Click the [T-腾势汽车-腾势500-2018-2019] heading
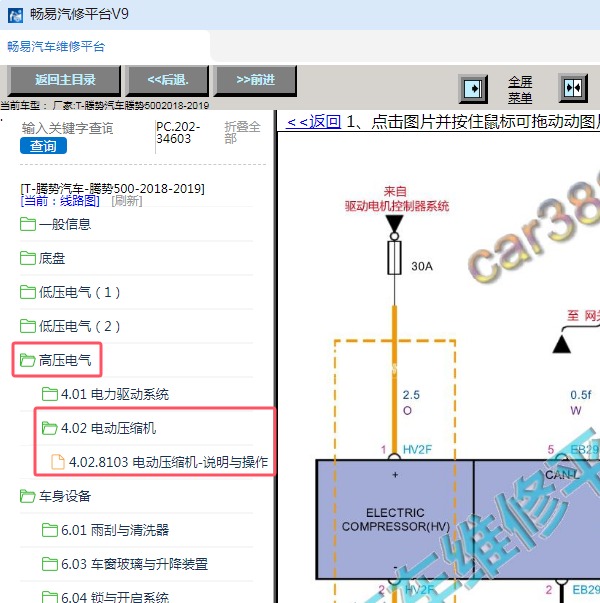 coord(112,188)
